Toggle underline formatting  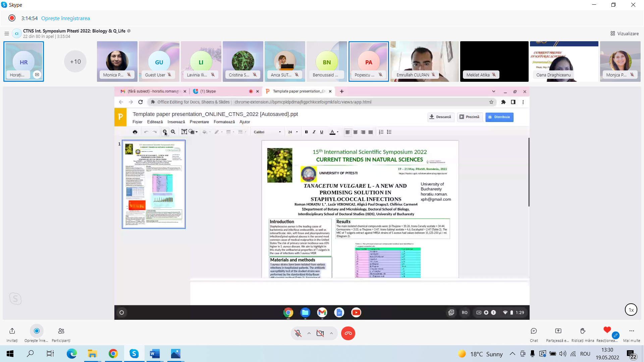(322, 132)
